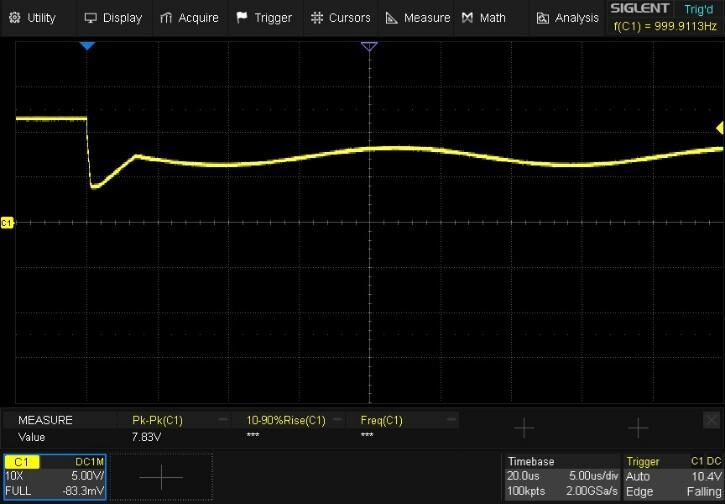Open the Display menu
Viewport: 725px width, 504px height.
(x=113, y=18)
